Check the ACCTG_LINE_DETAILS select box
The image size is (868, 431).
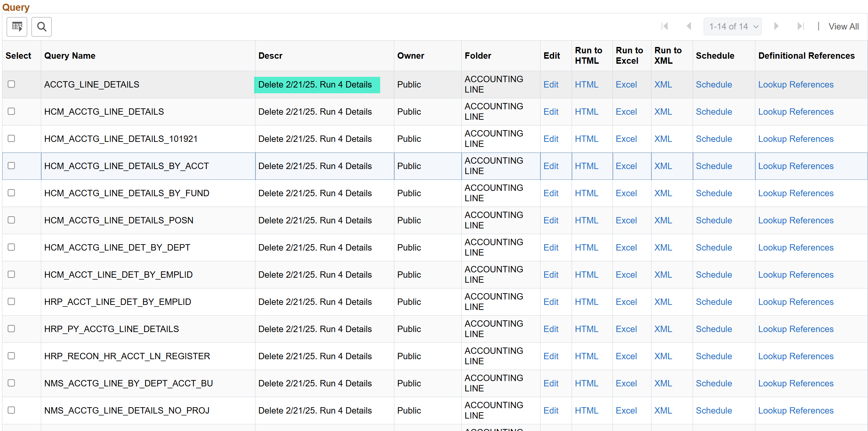coord(11,84)
